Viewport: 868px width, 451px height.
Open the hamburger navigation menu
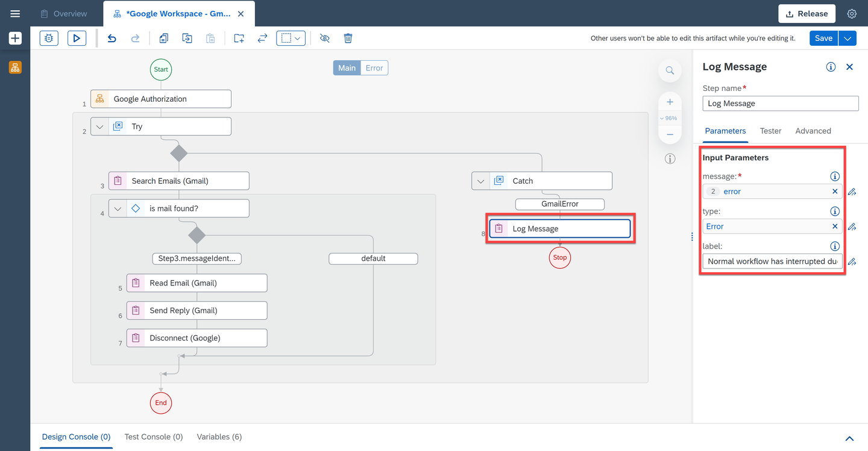pos(15,13)
